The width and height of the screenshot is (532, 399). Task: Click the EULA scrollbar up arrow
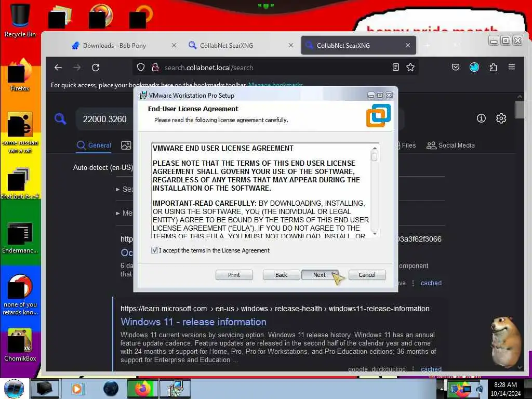[375, 148]
